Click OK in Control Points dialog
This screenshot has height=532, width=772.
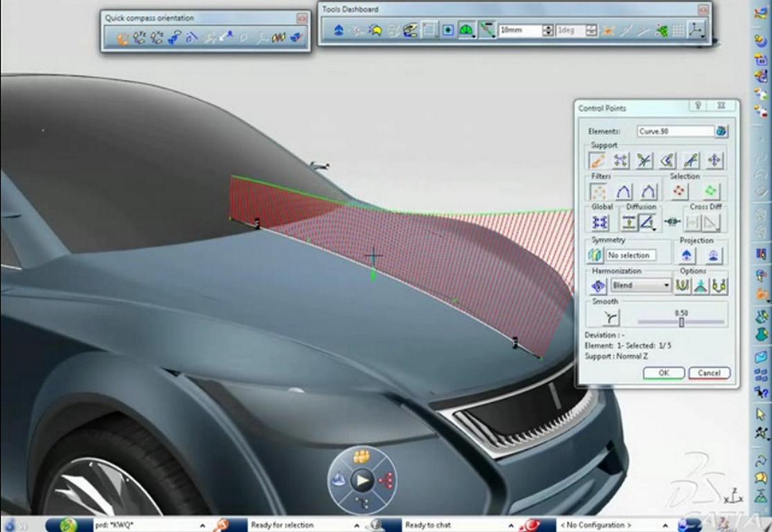(664, 373)
